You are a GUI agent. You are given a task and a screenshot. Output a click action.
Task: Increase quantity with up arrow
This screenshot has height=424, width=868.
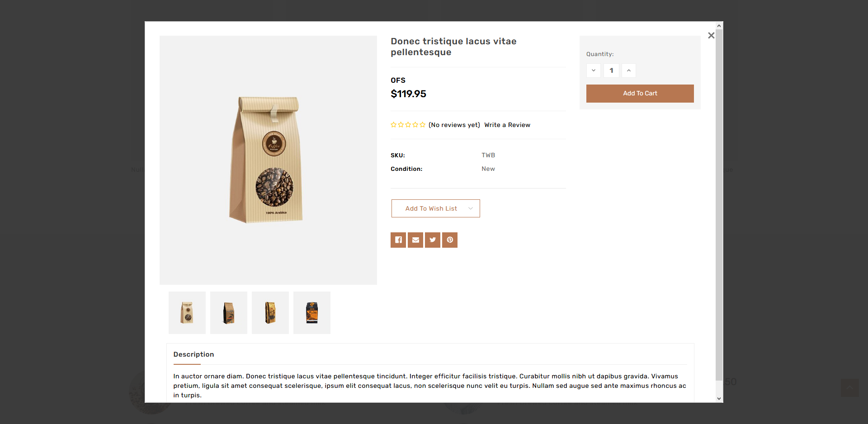point(628,71)
